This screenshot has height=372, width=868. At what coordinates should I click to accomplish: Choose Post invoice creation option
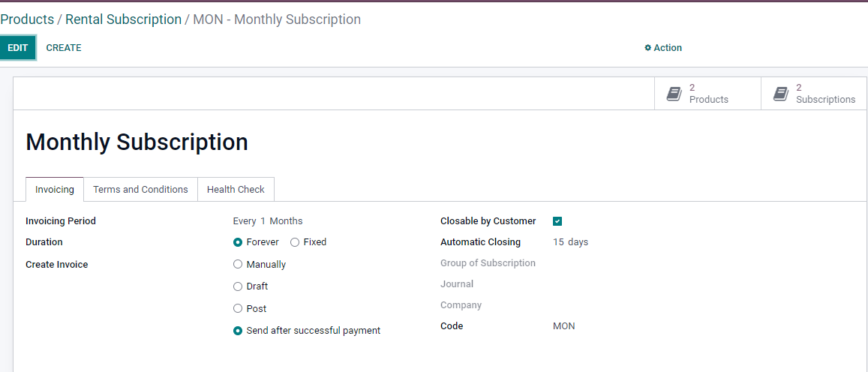tap(238, 308)
